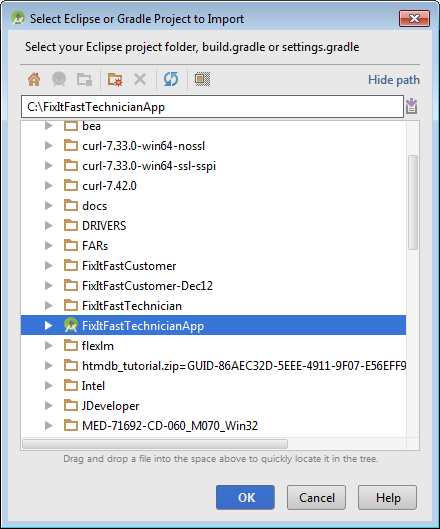Click the path input field
440x529 pixels.
pyautogui.click(x=212, y=107)
